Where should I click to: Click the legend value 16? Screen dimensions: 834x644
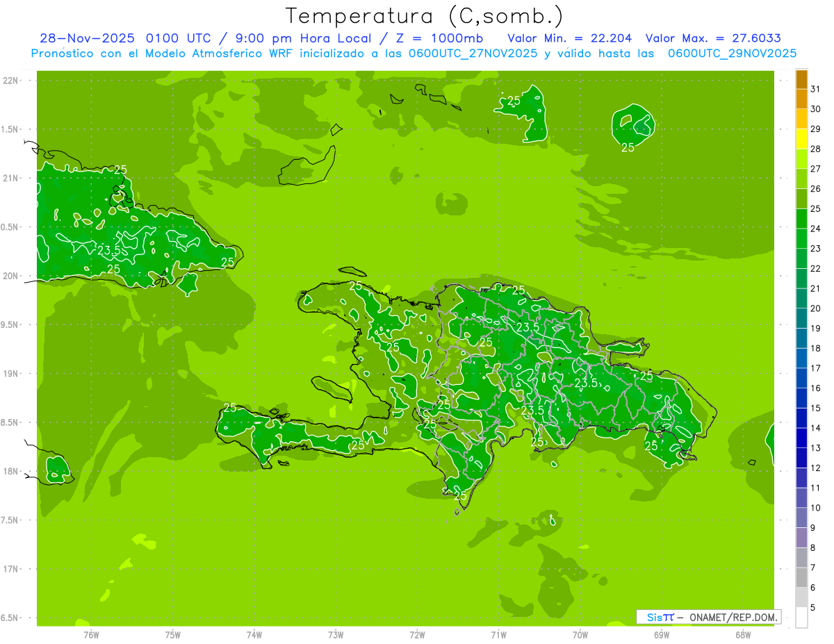(816, 388)
